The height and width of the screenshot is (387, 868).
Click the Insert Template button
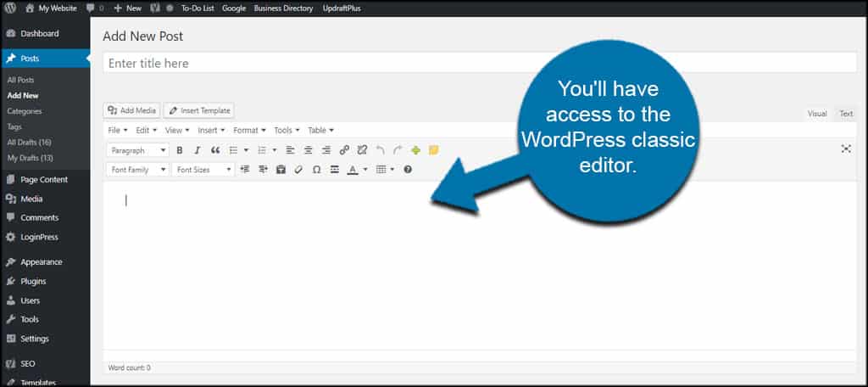point(198,110)
